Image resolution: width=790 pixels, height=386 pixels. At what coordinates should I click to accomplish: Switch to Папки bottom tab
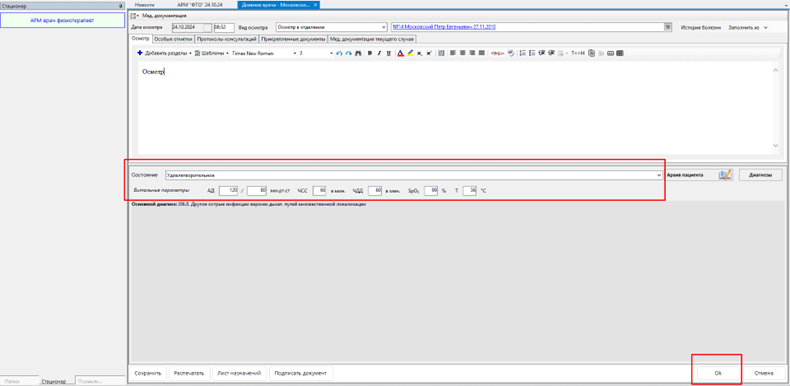(12, 381)
